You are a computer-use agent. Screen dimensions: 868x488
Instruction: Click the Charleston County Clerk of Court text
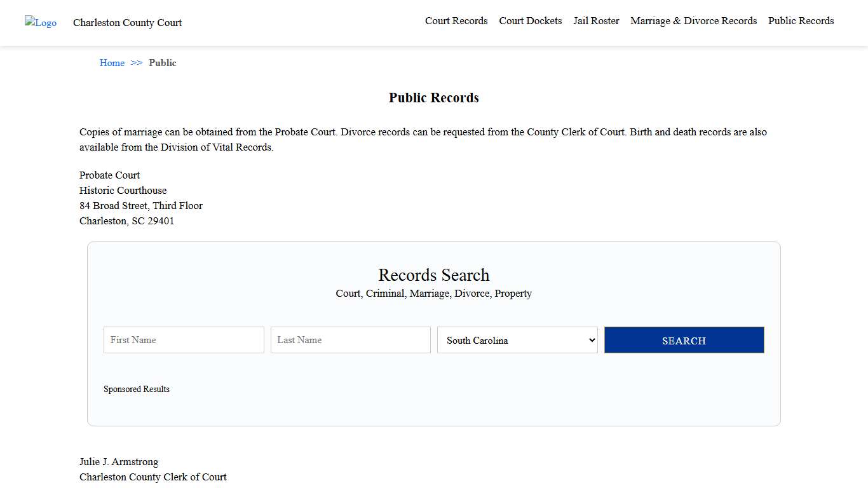(153, 477)
